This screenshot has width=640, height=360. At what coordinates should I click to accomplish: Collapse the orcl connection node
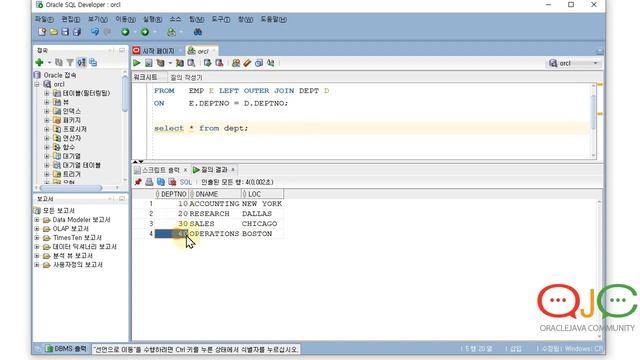37,84
